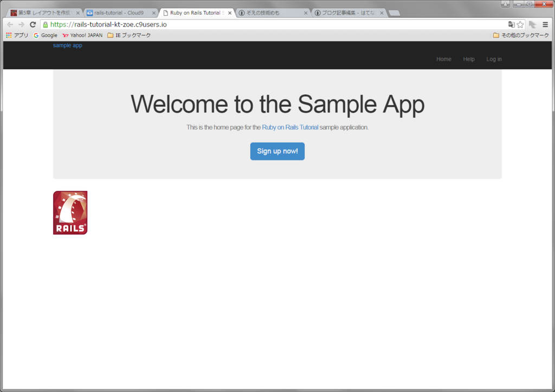
Task: Close the ブログ記事編集 tab
Action: click(x=382, y=13)
